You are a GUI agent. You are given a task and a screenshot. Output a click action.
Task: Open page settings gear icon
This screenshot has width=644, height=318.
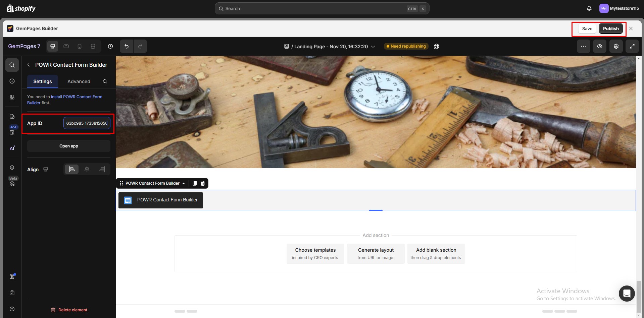[616, 46]
